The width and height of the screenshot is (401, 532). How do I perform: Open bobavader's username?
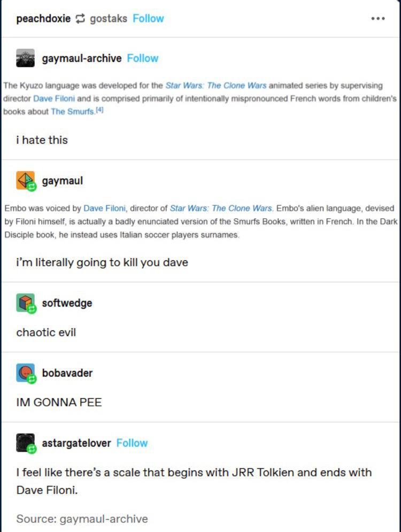[67, 373]
